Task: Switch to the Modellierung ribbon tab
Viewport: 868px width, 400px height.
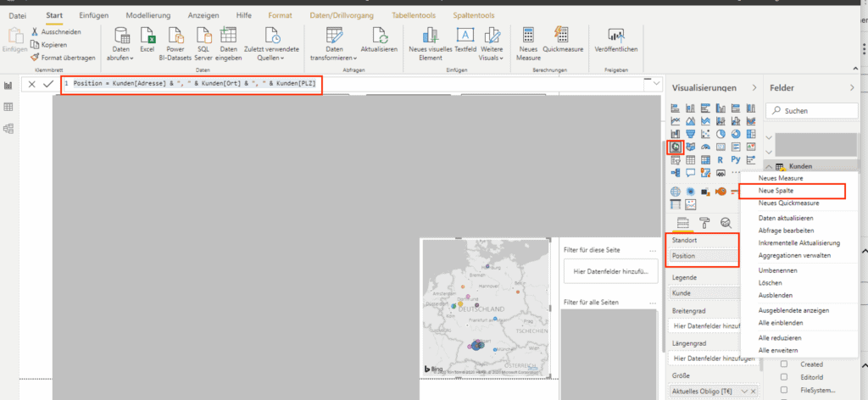Action: [147, 15]
